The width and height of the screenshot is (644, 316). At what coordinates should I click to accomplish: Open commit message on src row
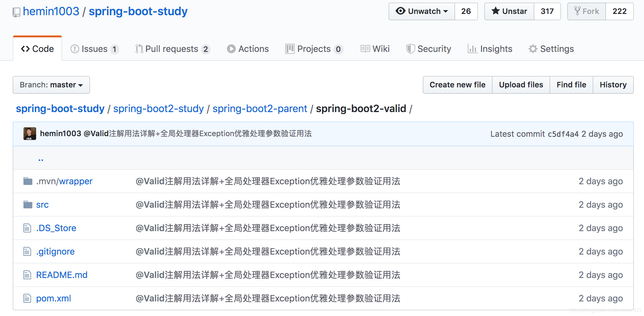268,205
